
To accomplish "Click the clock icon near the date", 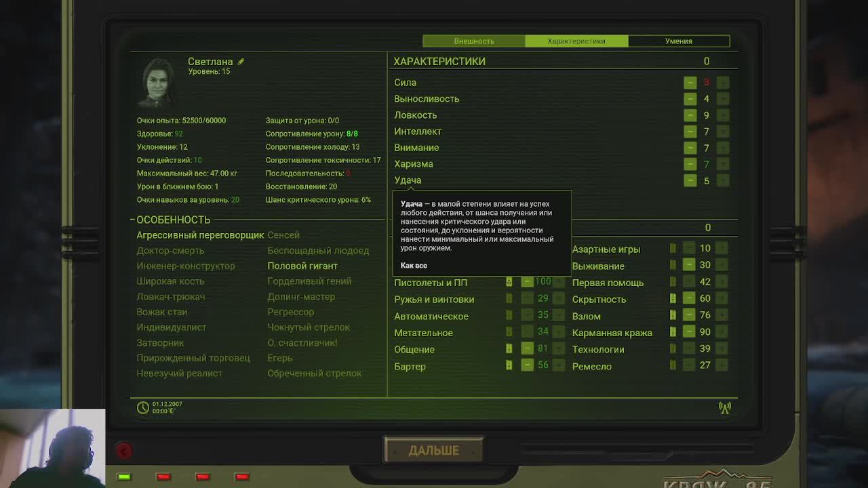I will (x=142, y=407).
